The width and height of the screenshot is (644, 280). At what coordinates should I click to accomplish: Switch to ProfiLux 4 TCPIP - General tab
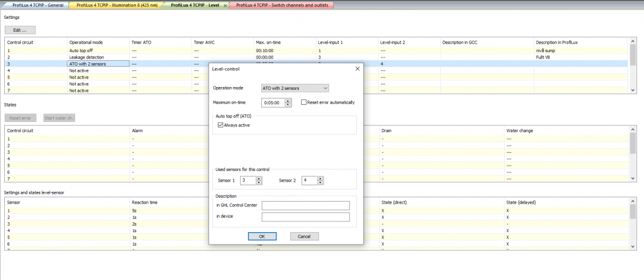coord(37,5)
